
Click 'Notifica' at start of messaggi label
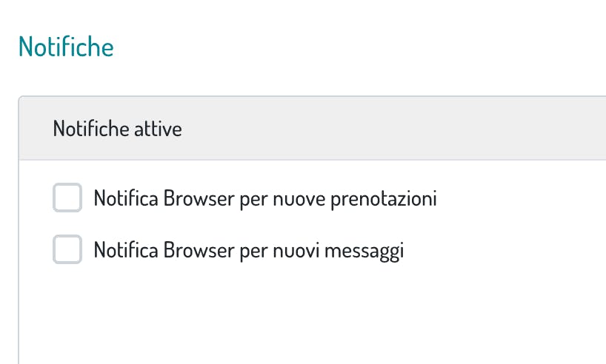[125, 251]
